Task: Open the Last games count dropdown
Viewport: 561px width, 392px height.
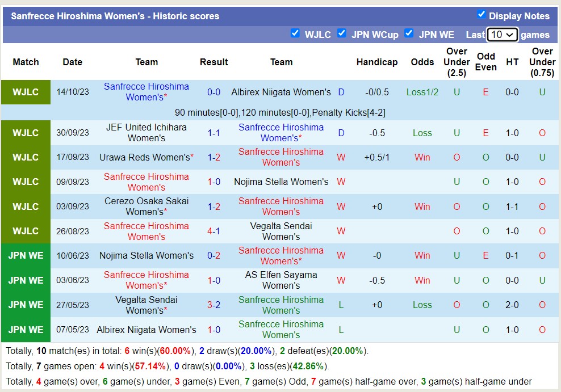Action: tap(502, 35)
